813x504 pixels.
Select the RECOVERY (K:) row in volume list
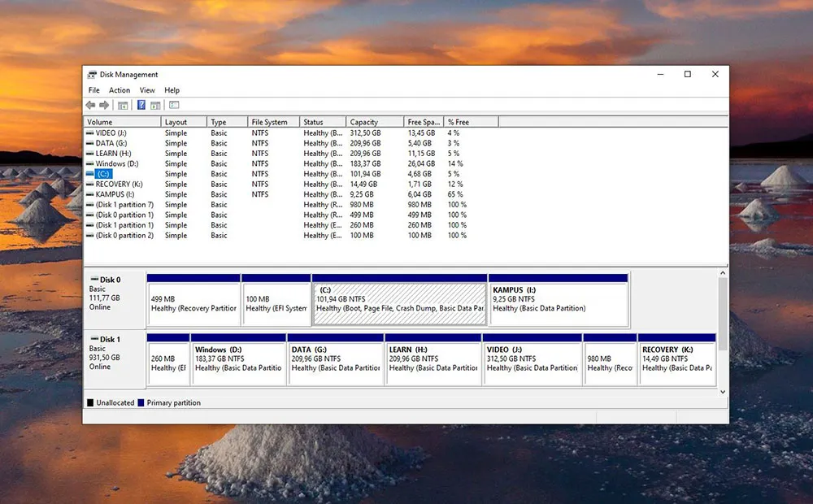[x=119, y=185]
